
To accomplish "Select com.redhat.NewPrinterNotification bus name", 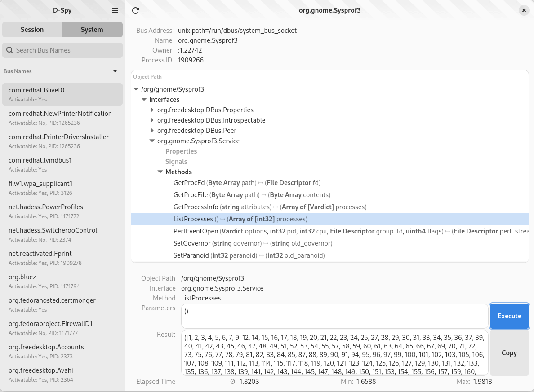I will (x=62, y=118).
